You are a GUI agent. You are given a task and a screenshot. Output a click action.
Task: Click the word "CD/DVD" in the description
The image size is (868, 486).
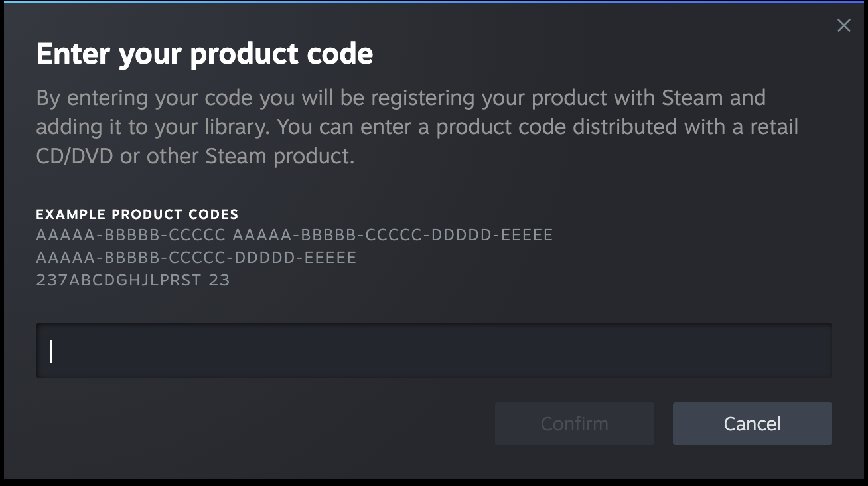pyautogui.click(x=74, y=156)
